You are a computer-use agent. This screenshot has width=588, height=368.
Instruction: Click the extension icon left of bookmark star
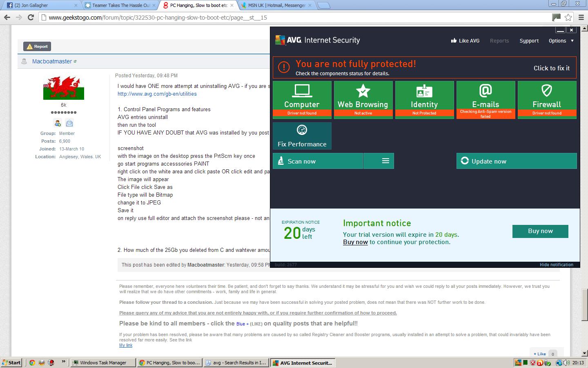(x=556, y=17)
